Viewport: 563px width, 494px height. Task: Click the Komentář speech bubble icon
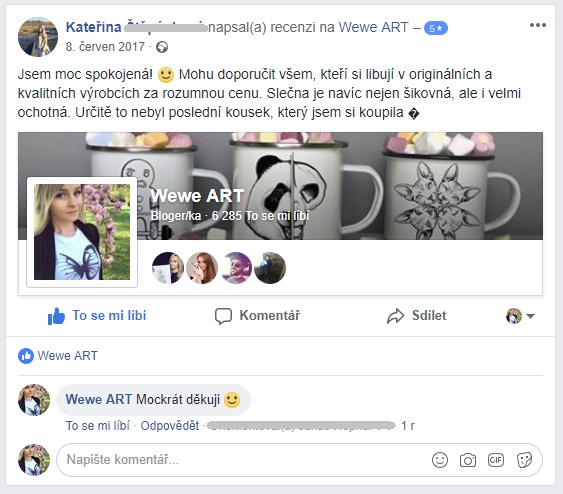[x=223, y=316]
